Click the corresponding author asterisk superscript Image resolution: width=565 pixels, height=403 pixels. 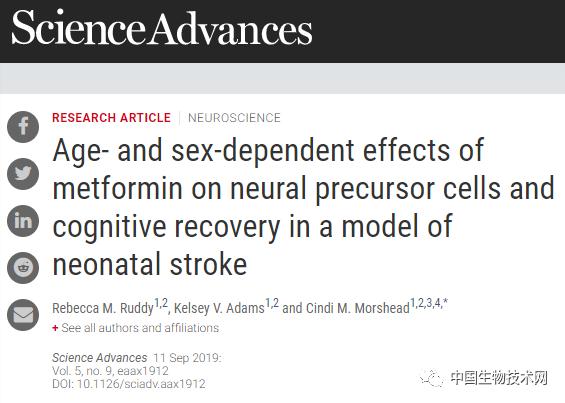pyautogui.click(x=445, y=302)
